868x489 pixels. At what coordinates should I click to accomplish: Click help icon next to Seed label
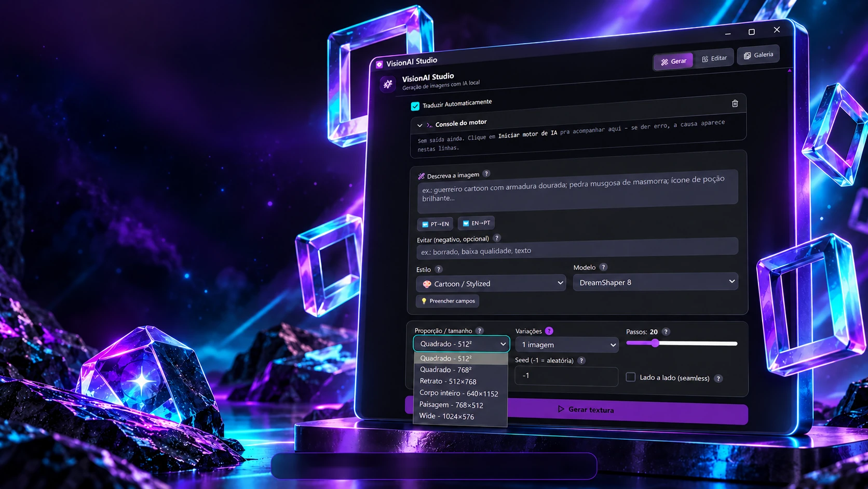tap(581, 360)
